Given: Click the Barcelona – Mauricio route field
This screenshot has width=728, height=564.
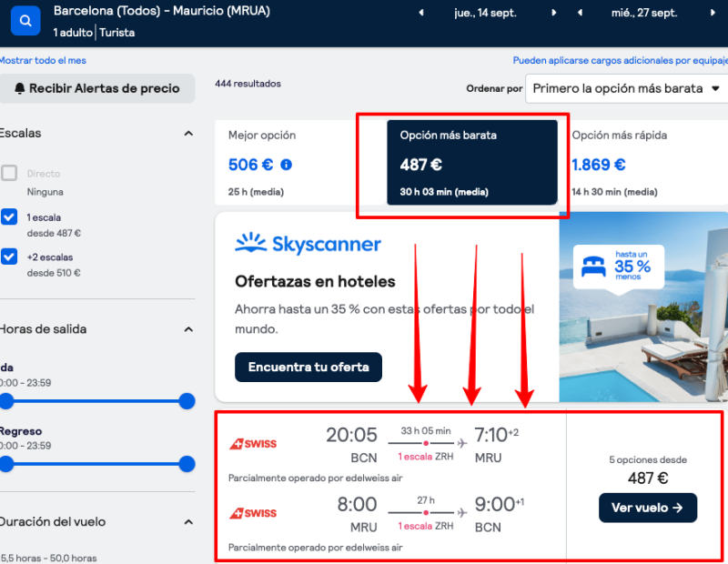Looking at the screenshot, I should 162,11.
